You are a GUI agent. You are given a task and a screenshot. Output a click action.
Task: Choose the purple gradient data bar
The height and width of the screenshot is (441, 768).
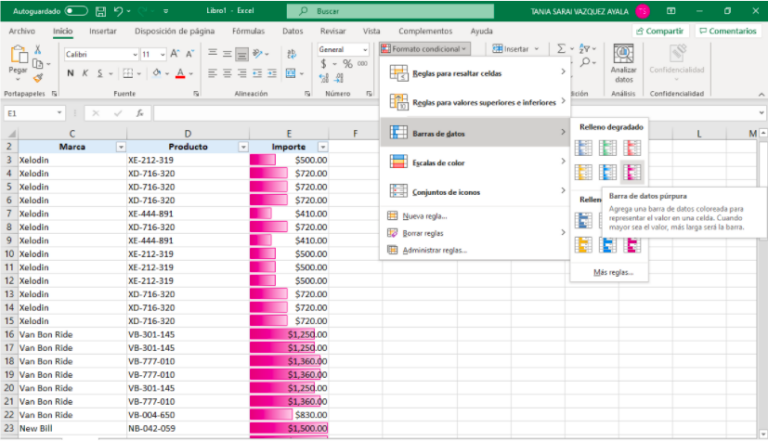(632, 172)
